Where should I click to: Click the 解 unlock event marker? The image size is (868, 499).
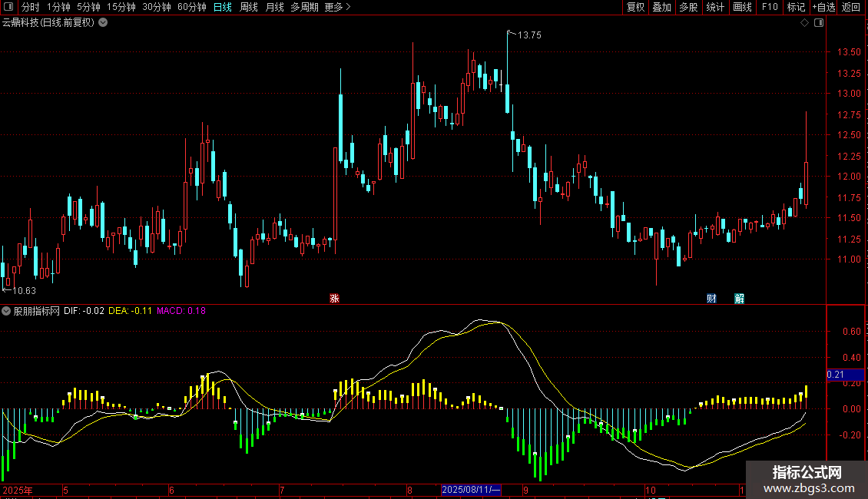point(739,298)
